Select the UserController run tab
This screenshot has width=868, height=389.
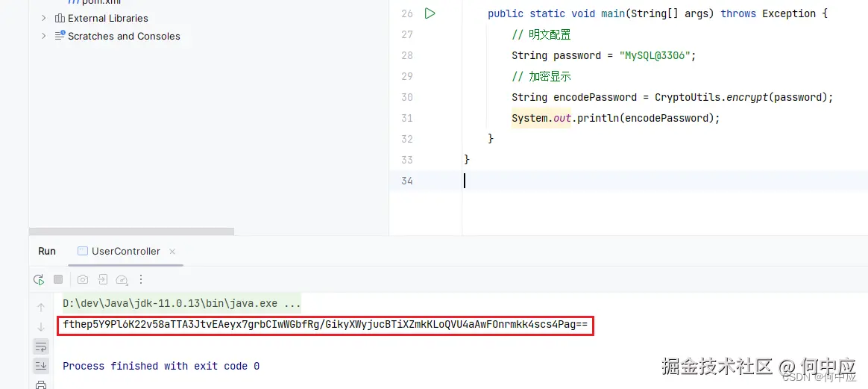point(126,251)
